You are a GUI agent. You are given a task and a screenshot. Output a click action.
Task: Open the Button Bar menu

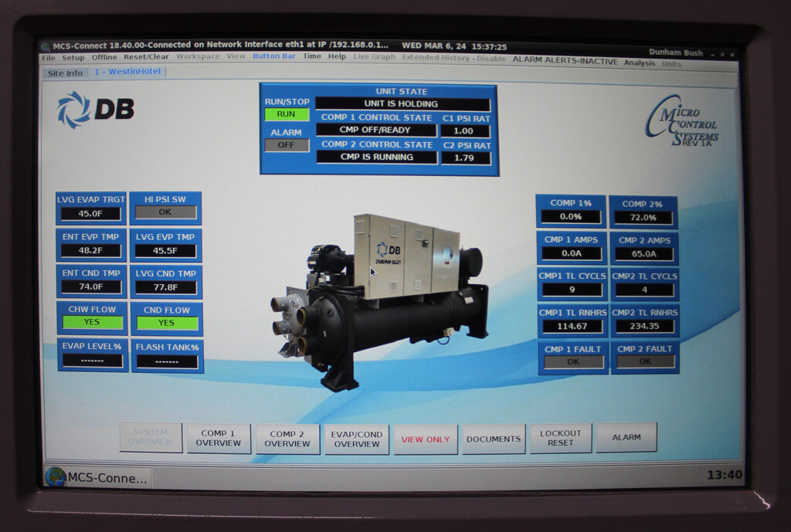click(274, 56)
